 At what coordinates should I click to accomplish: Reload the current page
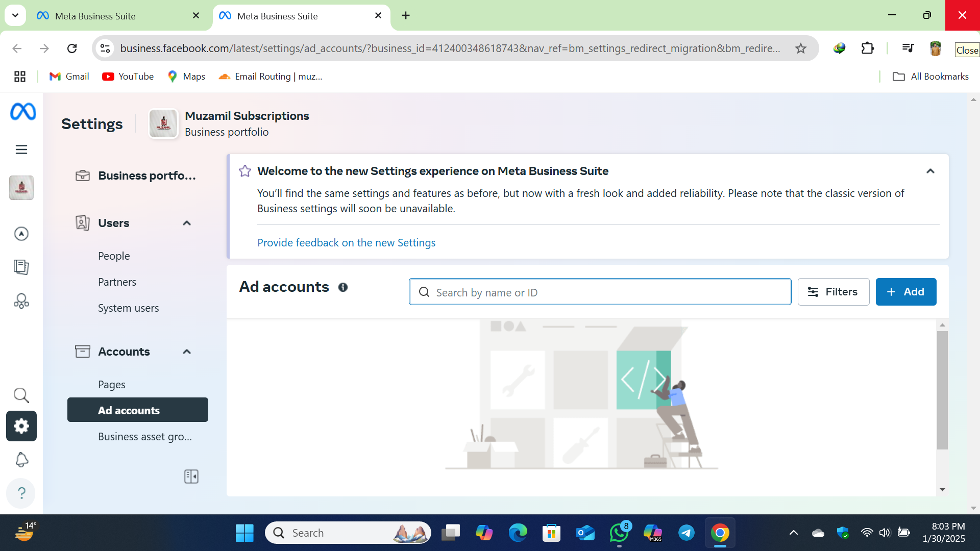tap(72, 48)
